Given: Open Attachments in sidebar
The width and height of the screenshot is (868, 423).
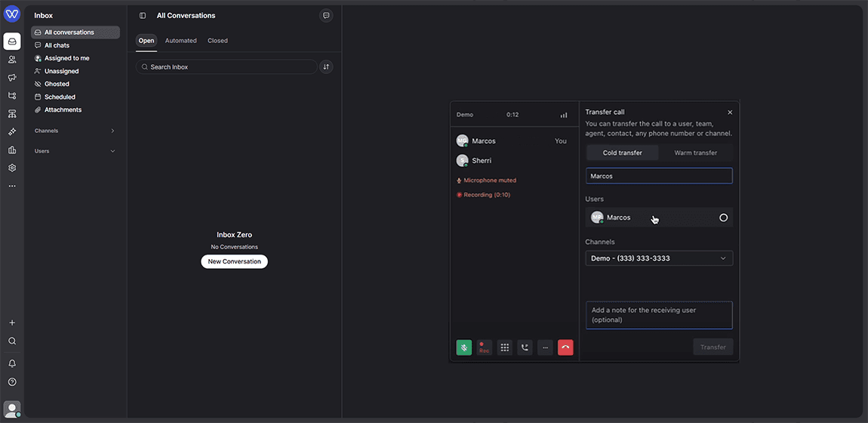Looking at the screenshot, I should pos(75,110).
